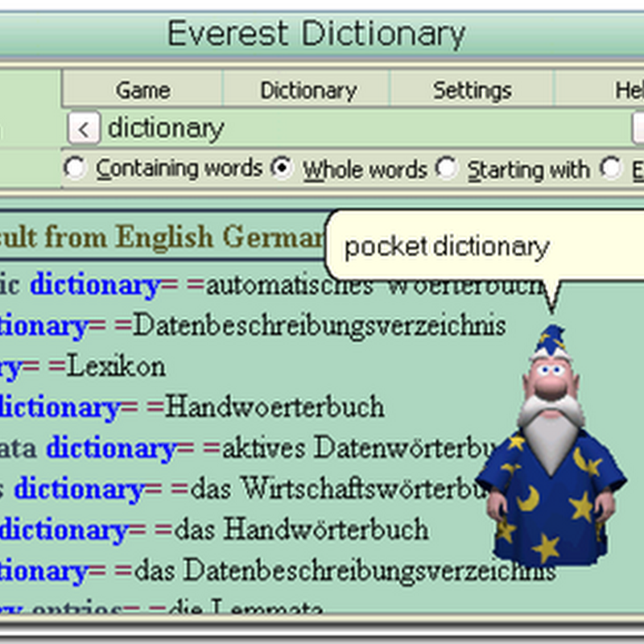Click the 'pocket dictionary' speech balloon
Screen dimensions: 644x644
click(485, 247)
